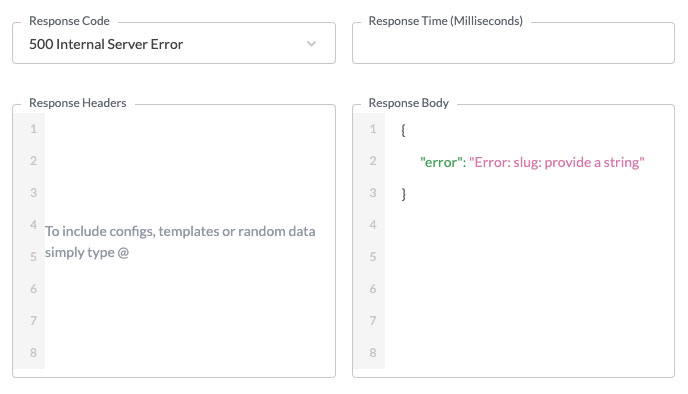The width and height of the screenshot is (688, 394).
Task: Click into the Response Headers editor placeholder text
Action: tap(180, 241)
